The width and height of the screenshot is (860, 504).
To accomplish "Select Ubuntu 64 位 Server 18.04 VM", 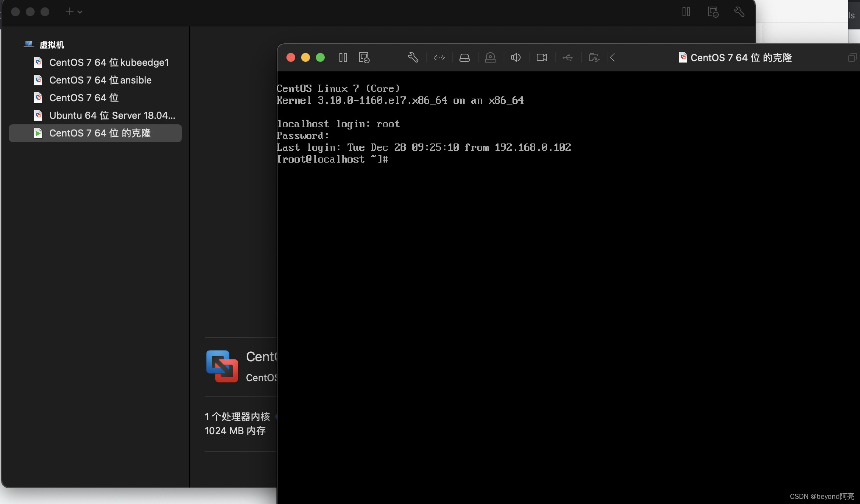I will pyautogui.click(x=112, y=116).
